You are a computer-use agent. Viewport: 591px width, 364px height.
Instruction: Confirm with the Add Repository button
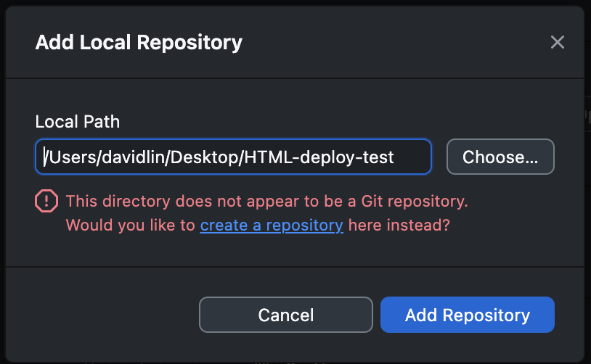(467, 315)
